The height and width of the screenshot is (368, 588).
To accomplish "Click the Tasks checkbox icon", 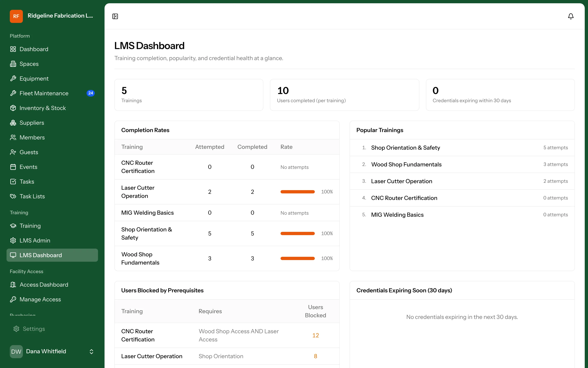I will [x=13, y=182].
